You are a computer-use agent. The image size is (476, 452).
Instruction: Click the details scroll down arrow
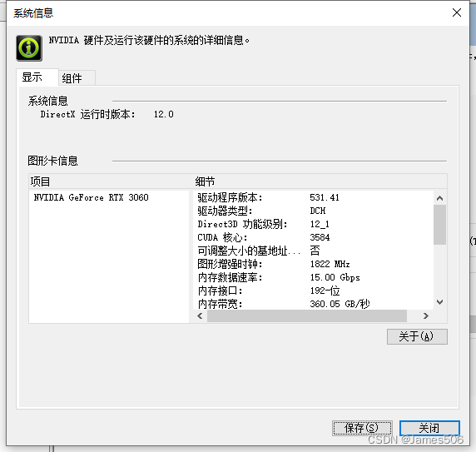(x=439, y=302)
